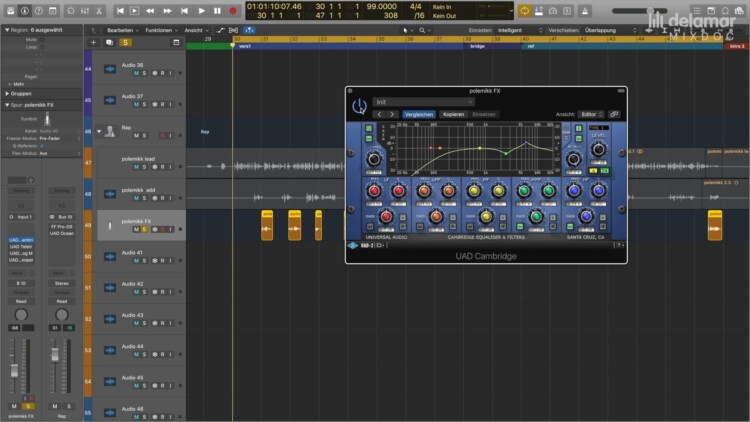Open the Ansicht Editor dropdown in plugin

click(x=591, y=114)
